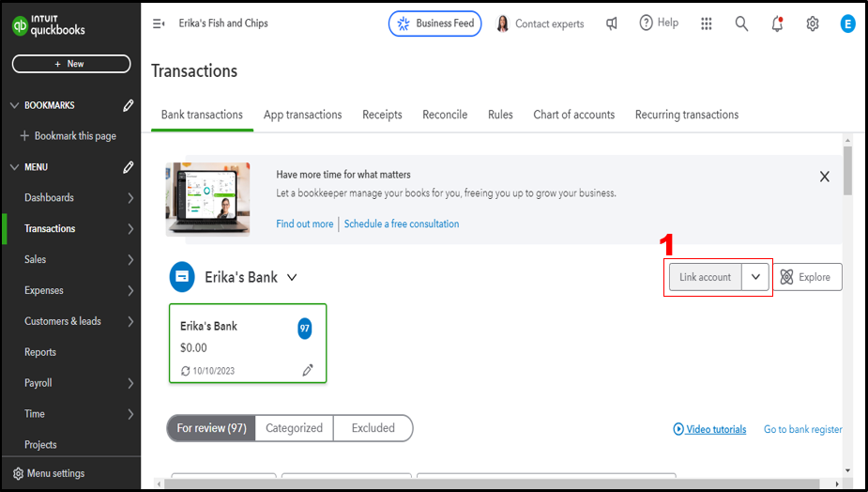Viewport: 868px width, 492px height.
Task: Collapse the sidebar with hamburger icon
Action: pos(159,23)
